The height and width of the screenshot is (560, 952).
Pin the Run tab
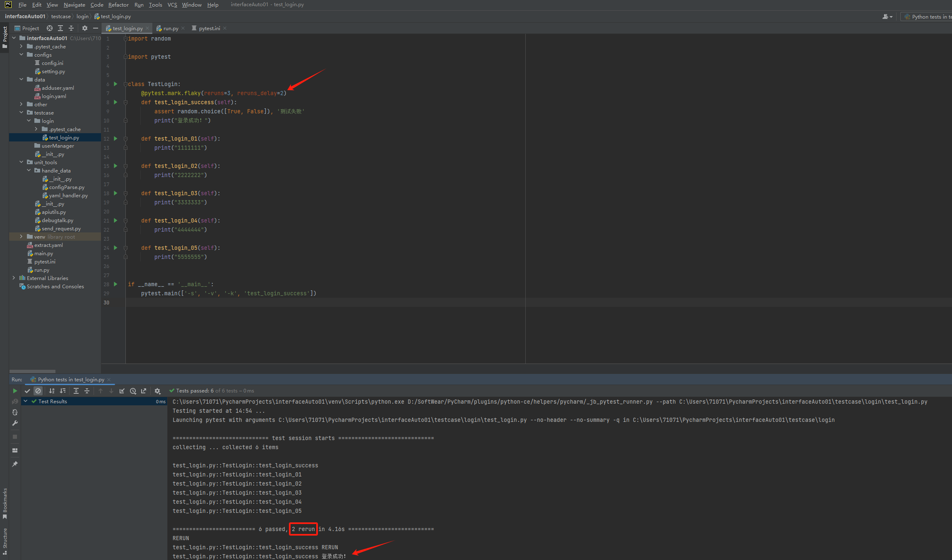pos(15,464)
